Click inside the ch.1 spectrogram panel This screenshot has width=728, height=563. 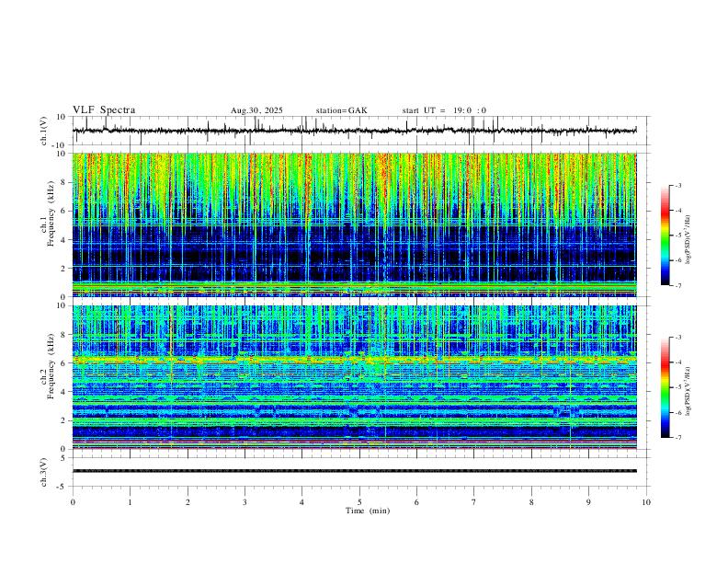pos(354,224)
